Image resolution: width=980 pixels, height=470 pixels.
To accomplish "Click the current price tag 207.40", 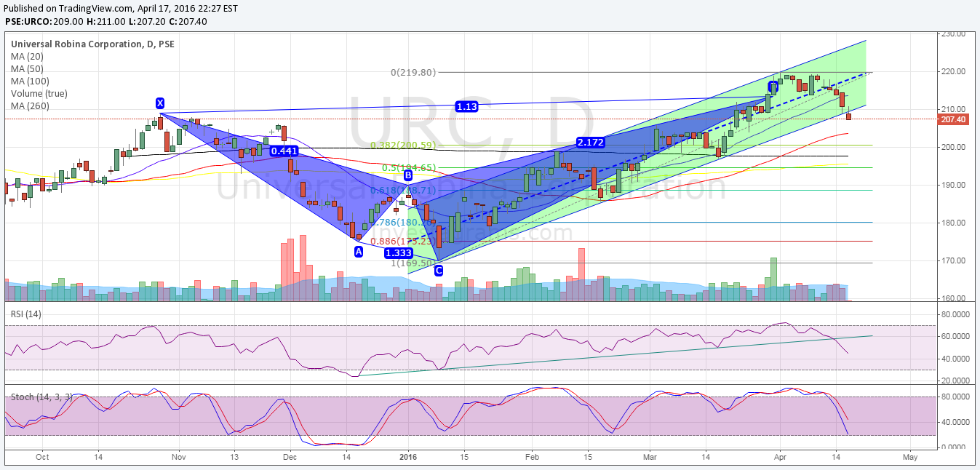I will tap(954, 119).
